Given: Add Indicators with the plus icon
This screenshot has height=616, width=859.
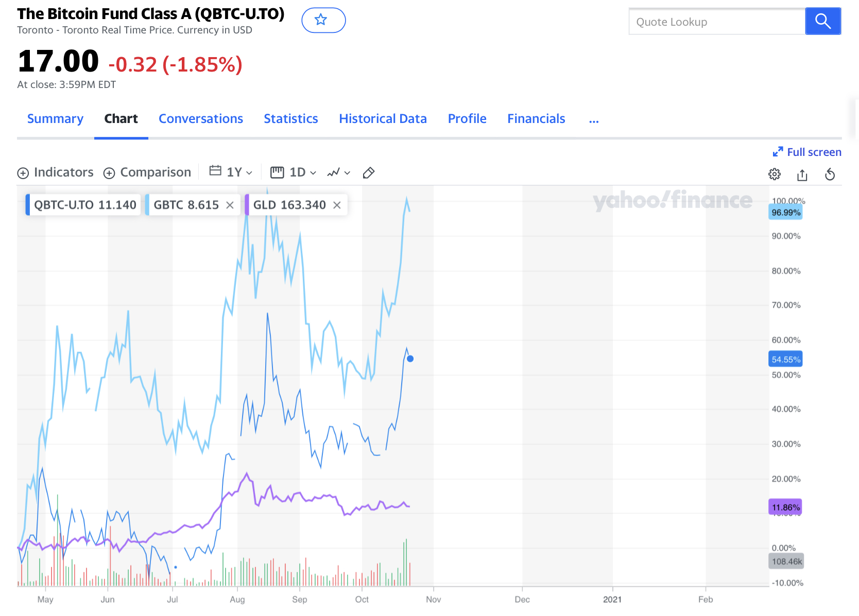Looking at the screenshot, I should pos(23,173).
